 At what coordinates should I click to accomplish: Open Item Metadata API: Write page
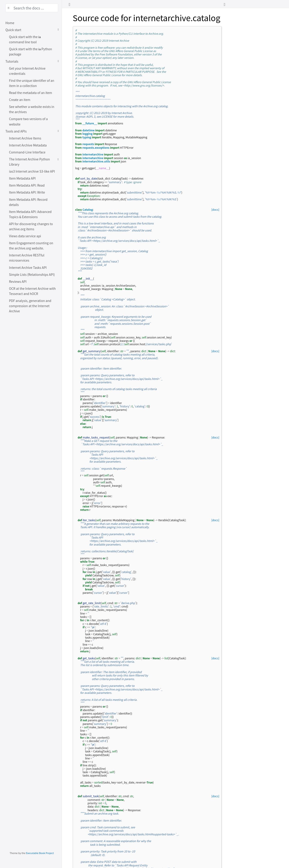(x=27, y=192)
